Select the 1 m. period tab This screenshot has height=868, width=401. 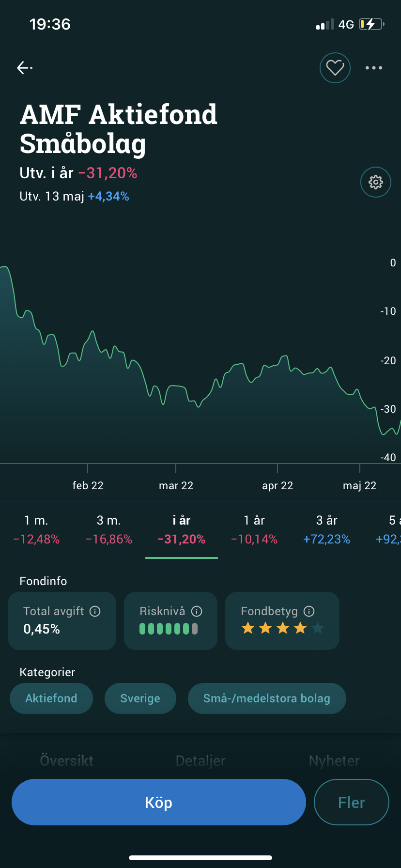click(36, 529)
